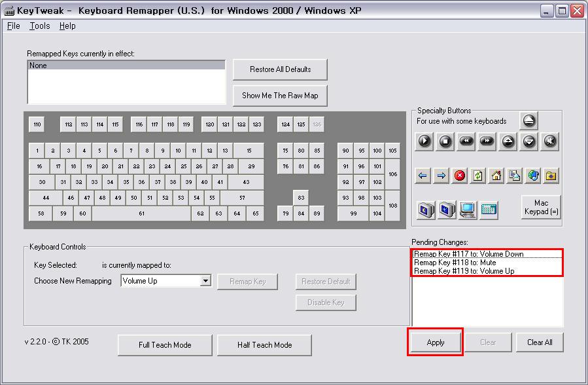Select 'None' in Remapped Keys list
Viewport: 588px width, 385px height.
tap(127, 65)
